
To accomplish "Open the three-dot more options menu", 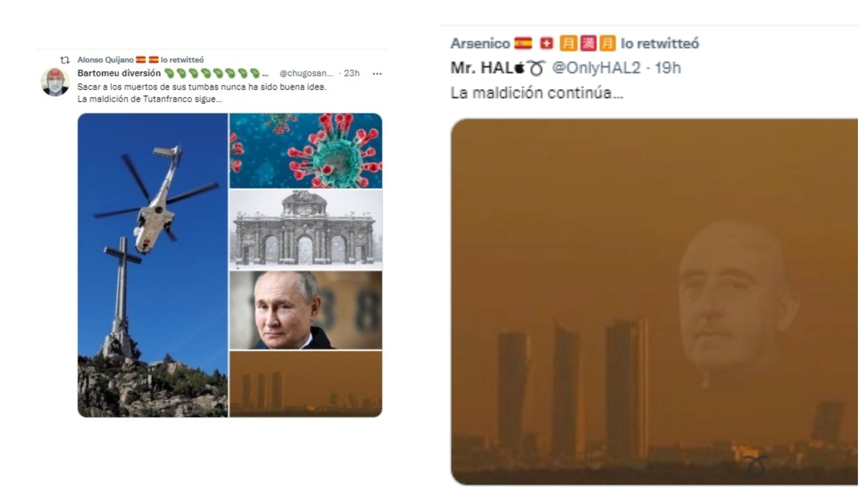I will coord(377,74).
